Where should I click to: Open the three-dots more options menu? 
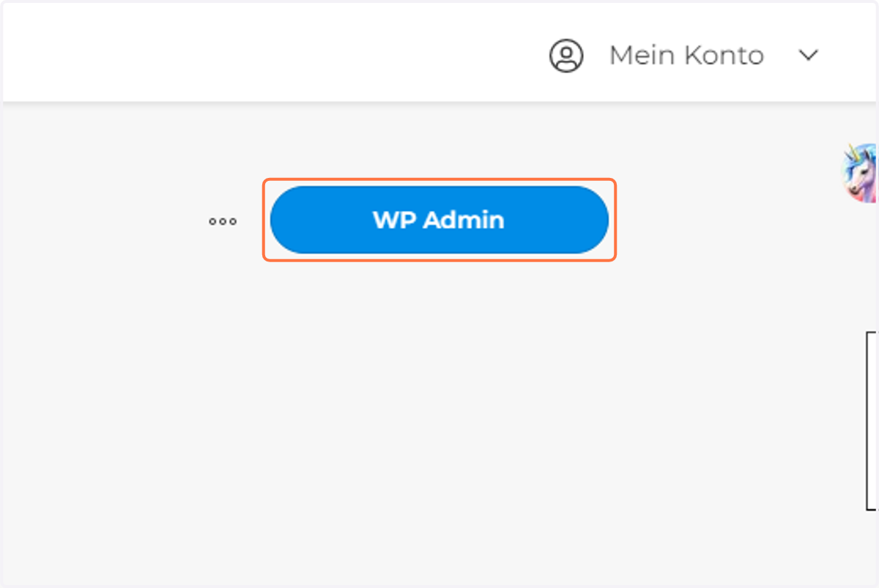pyautogui.click(x=223, y=221)
